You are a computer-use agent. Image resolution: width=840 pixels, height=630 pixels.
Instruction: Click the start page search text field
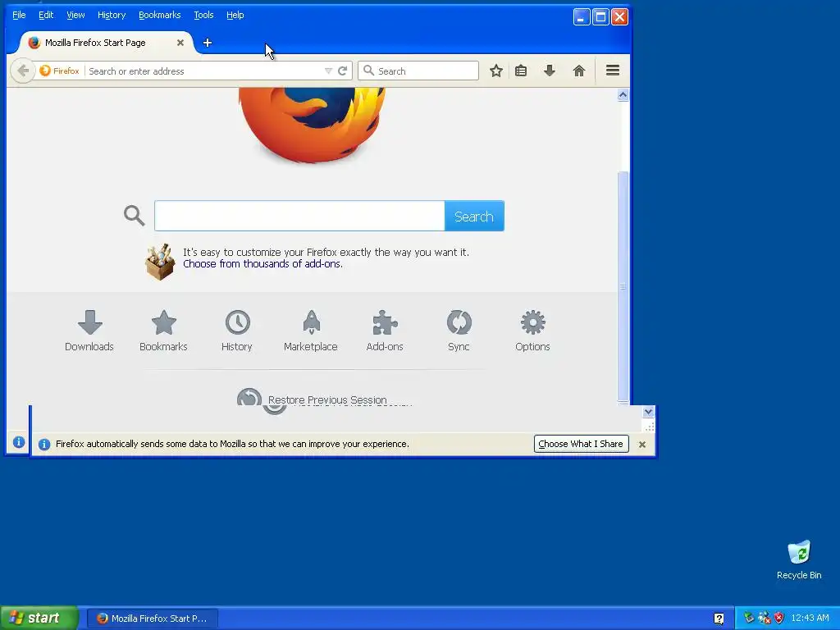(299, 216)
